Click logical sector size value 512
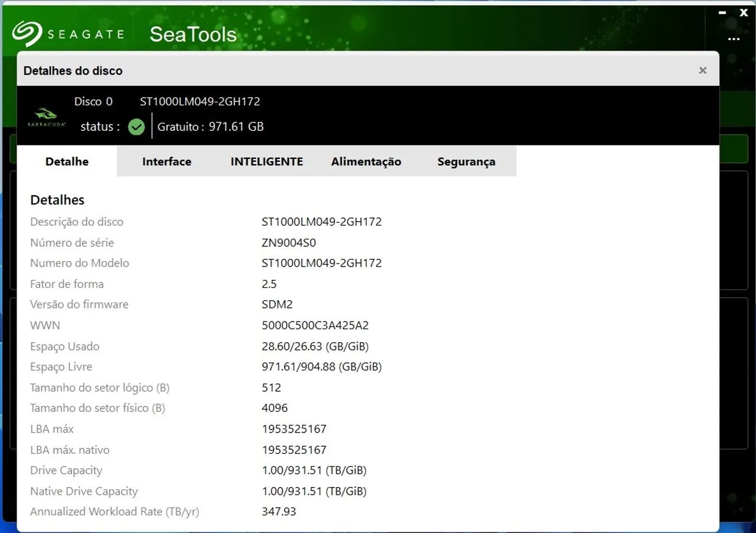Screen dimensions: 756x533 (x=272, y=388)
